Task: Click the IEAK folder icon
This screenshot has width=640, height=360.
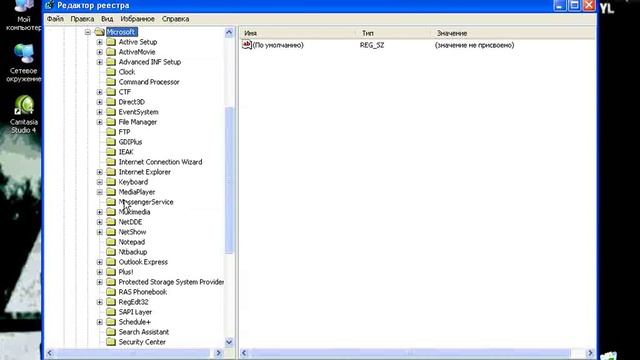Action: (111, 152)
